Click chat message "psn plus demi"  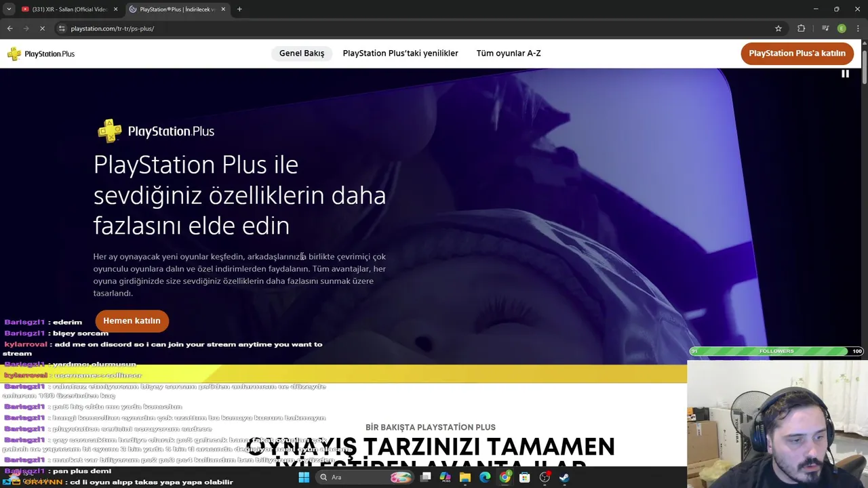82,471
